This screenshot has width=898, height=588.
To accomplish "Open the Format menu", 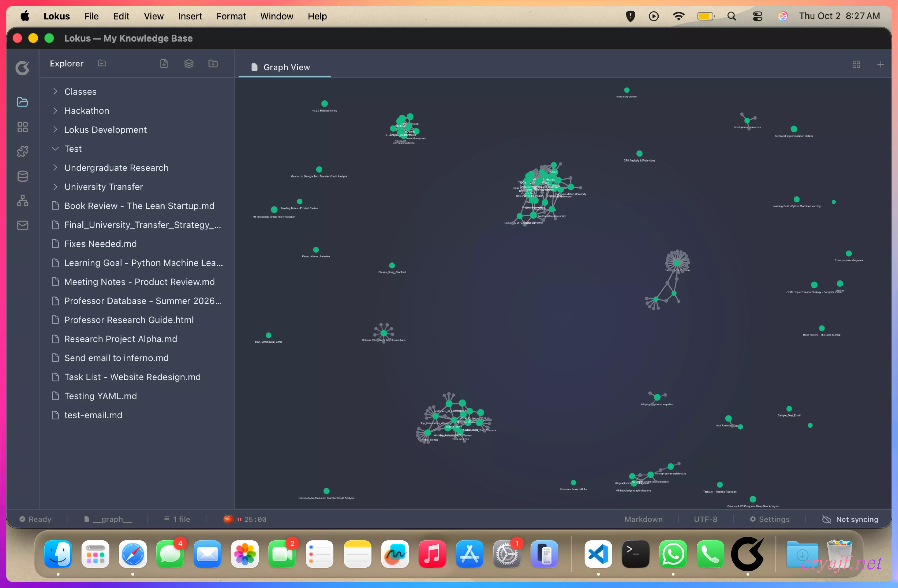I will (231, 16).
